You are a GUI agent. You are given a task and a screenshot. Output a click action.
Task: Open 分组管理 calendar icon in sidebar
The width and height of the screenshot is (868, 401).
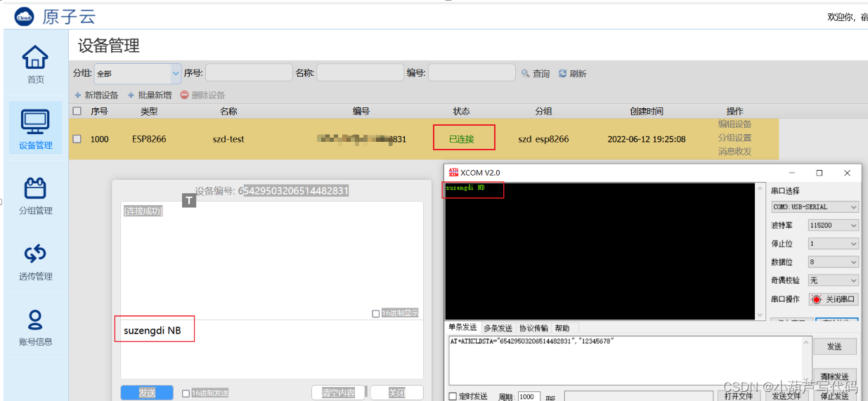(35, 188)
